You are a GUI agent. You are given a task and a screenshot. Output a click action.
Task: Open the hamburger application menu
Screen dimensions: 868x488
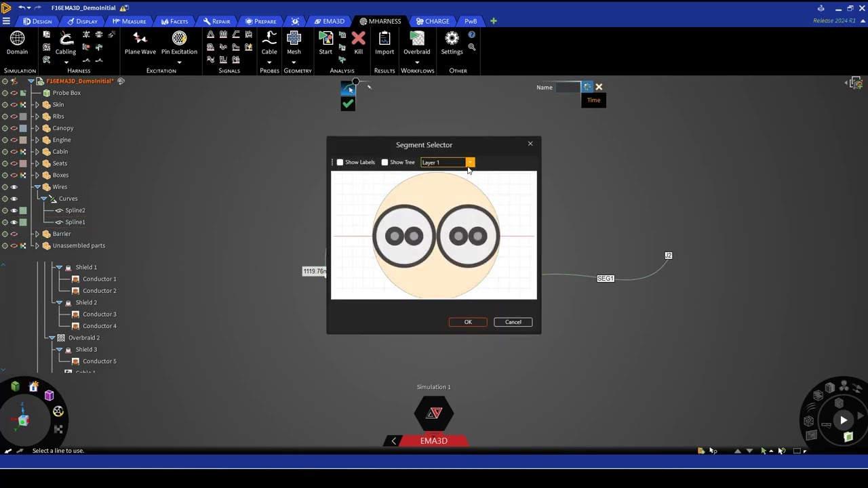(6, 21)
